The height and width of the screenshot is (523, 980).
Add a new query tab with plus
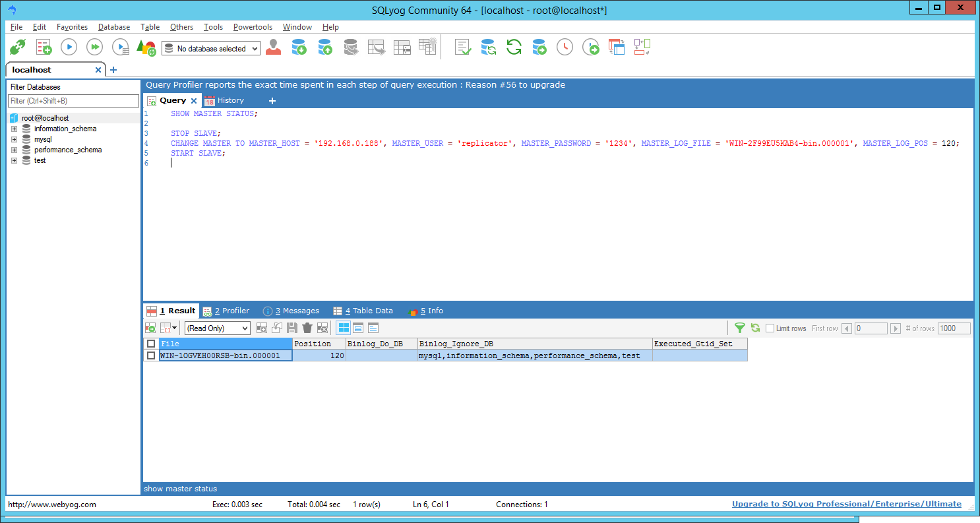[272, 101]
